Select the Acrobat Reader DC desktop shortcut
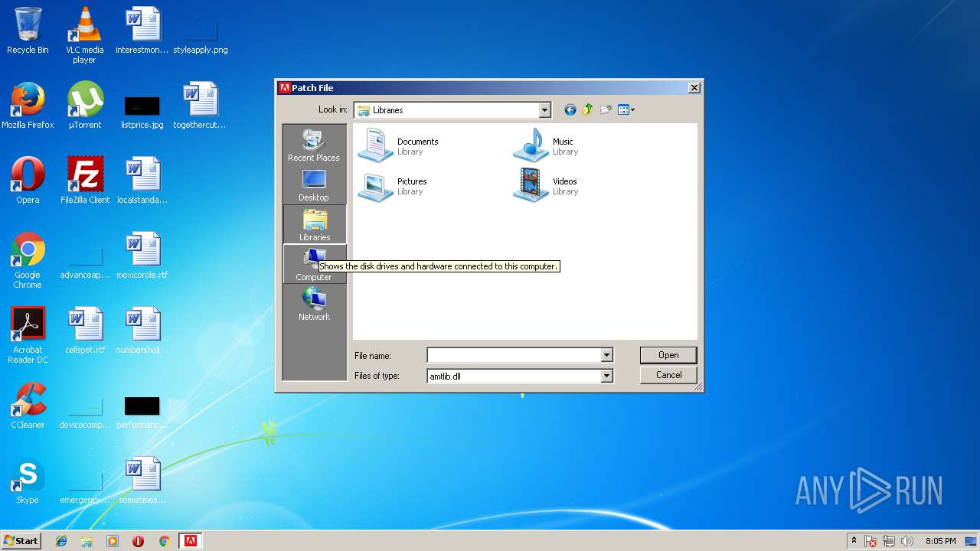Viewport: 980px width, 551px height. [28, 335]
